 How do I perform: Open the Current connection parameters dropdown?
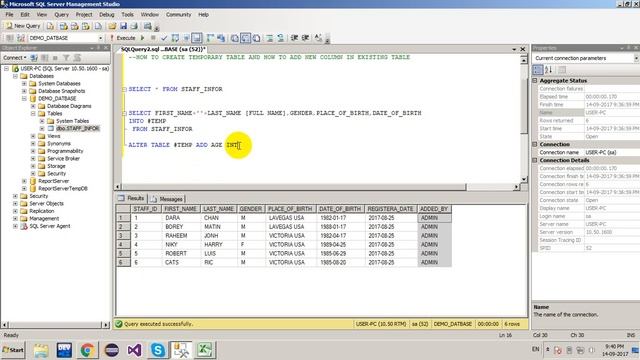click(636, 58)
